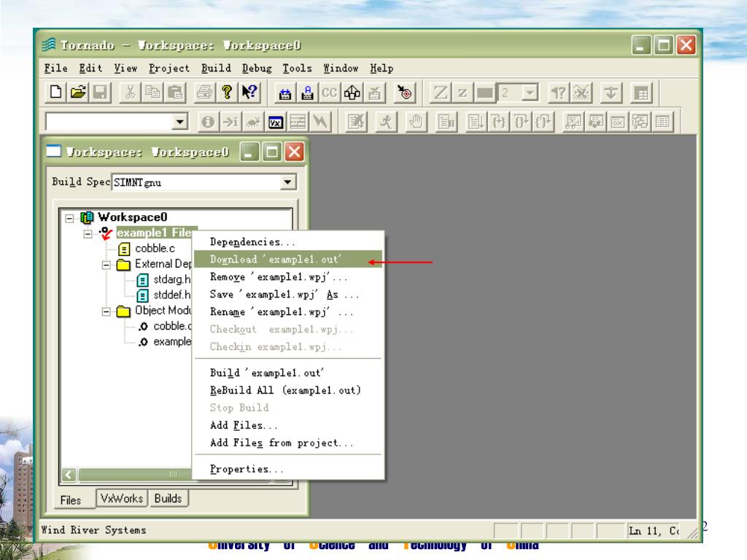Maximize the Workspace: Workspace0 child window
Viewport: 747px width, 560px height.
pyautogui.click(x=272, y=152)
